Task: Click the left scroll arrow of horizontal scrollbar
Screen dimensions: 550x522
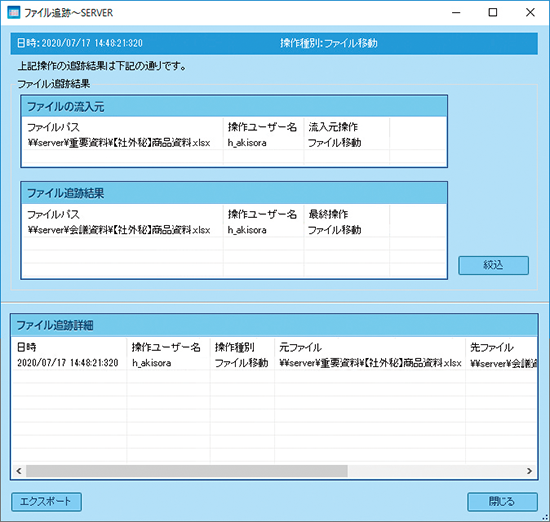Action: (19, 471)
